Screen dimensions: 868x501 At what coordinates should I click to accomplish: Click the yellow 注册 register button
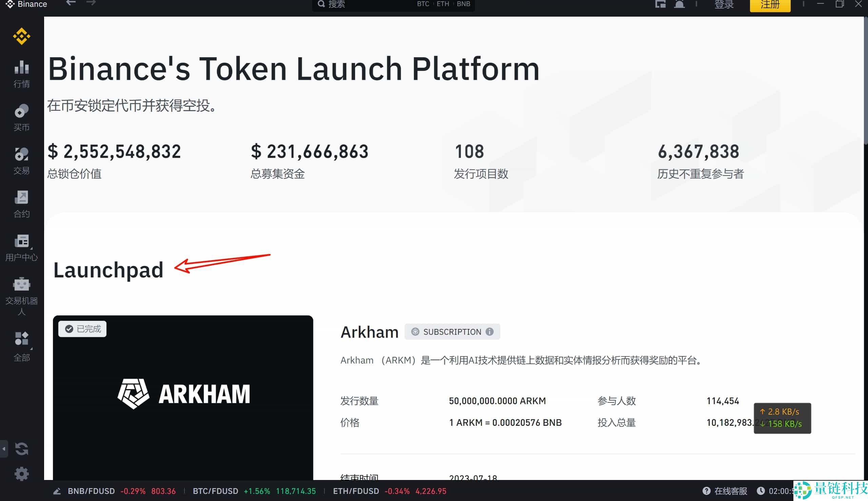pyautogui.click(x=770, y=5)
